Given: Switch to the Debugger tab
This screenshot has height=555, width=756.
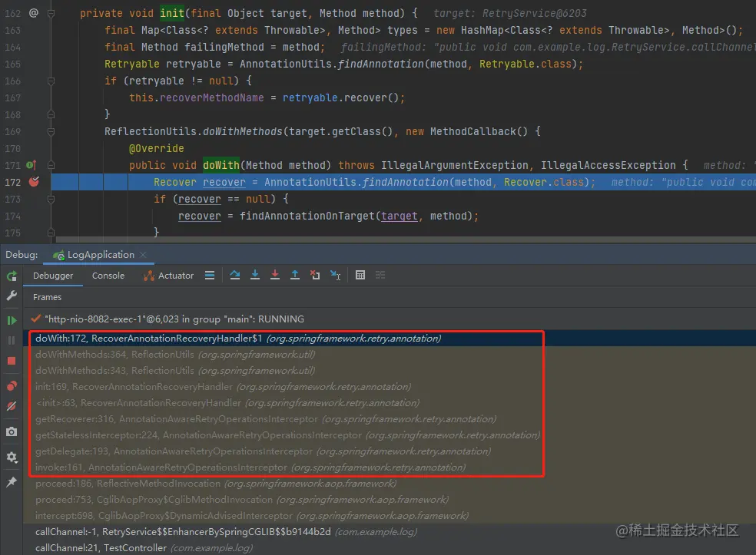Looking at the screenshot, I should tap(53, 276).
